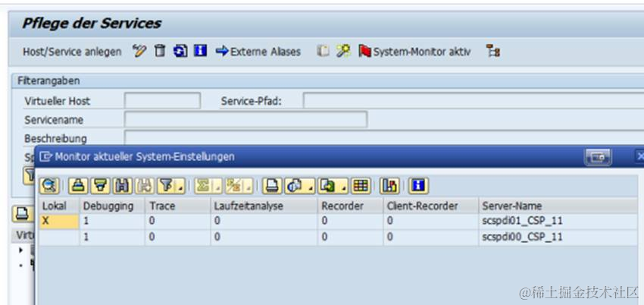Image resolution: width=644 pixels, height=305 pixels.
Task: Click the info icon in dialog toolbar
Action: (x=418, y=186)
